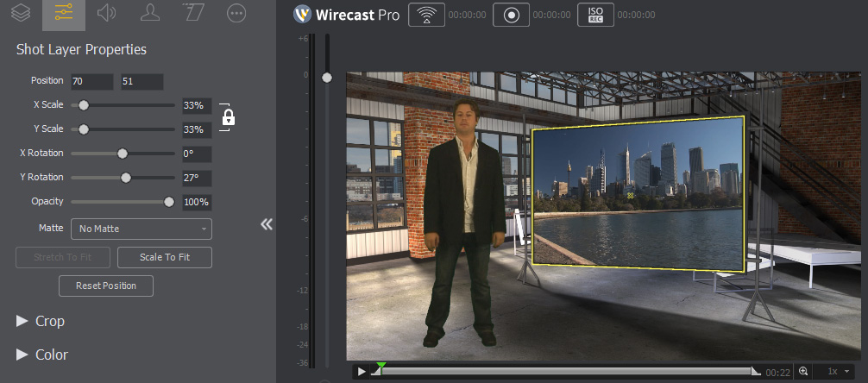Open the 1x playback speed dropdown
Viewport: 868px width, 383px height.
pos(838,371)
